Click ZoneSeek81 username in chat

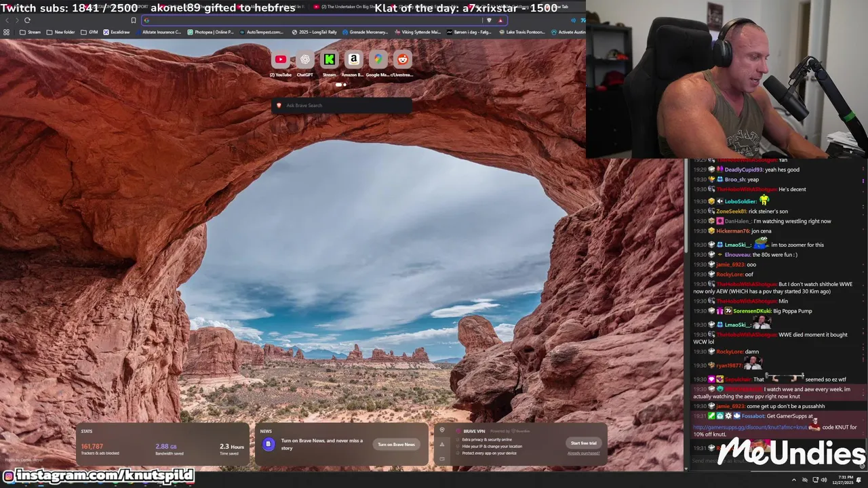click(731, 211)
